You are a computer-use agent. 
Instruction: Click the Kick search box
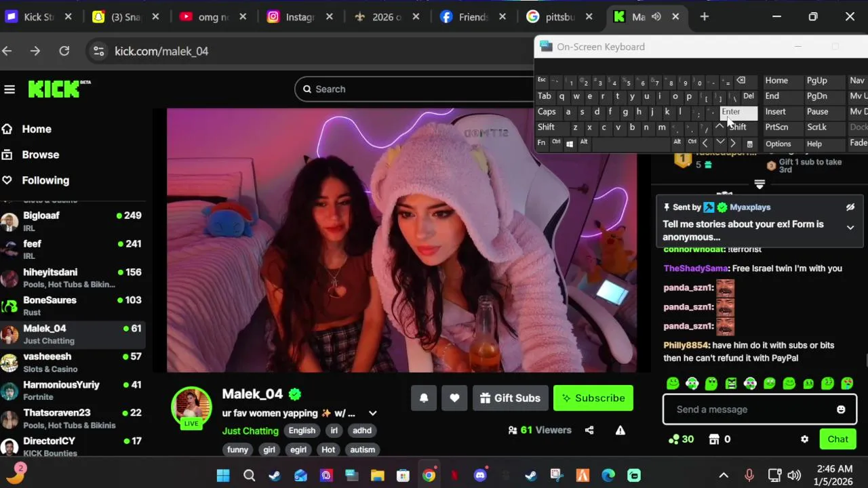pyautogui.click(x=414, y=89)
